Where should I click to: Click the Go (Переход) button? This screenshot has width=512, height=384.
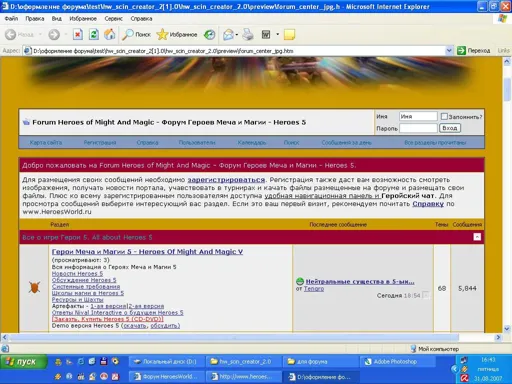tap(473, 51)
